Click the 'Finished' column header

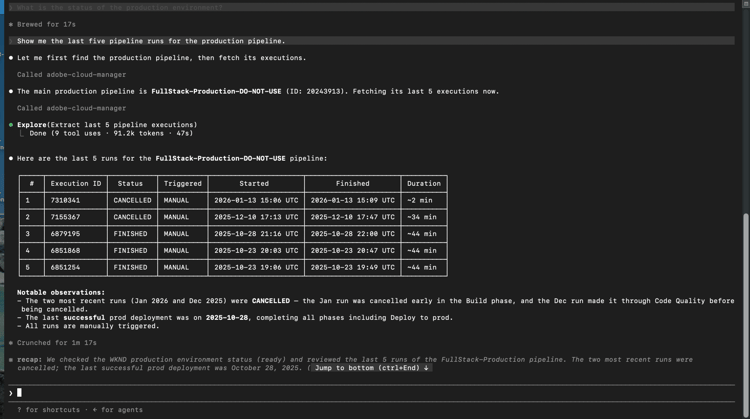point(353,184)
